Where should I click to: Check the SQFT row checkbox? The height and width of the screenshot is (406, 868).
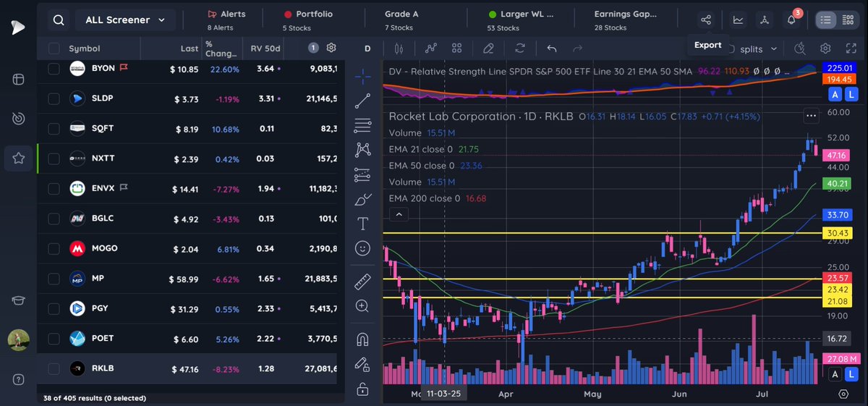(53, 129)
